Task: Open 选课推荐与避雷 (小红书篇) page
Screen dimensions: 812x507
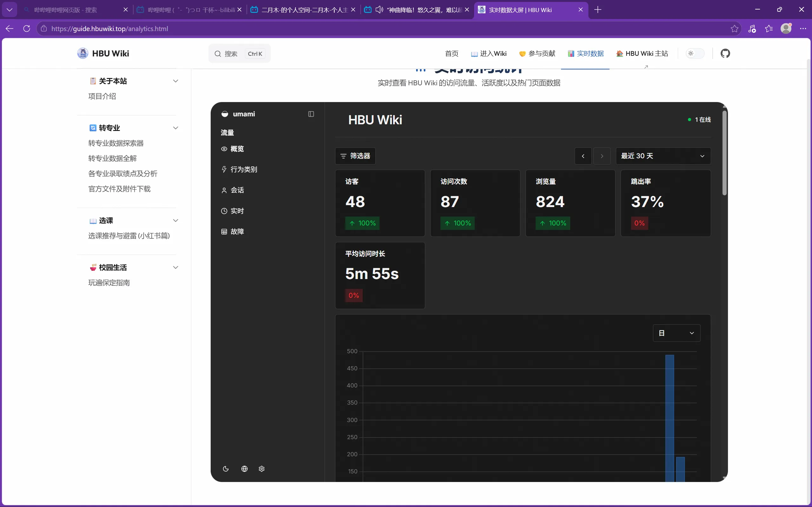Action: [x=129, y=236]
